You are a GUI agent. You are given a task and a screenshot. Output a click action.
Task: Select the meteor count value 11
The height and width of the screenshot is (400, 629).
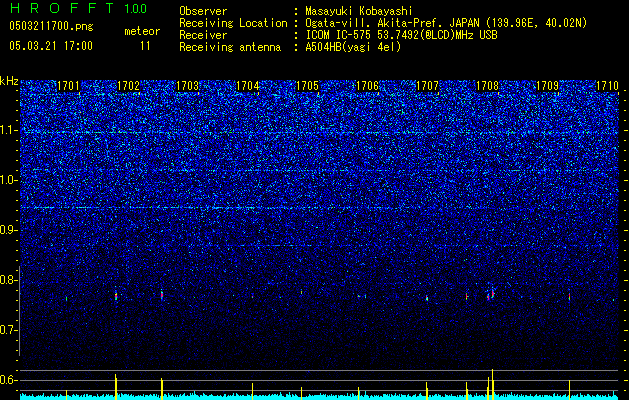145,46
